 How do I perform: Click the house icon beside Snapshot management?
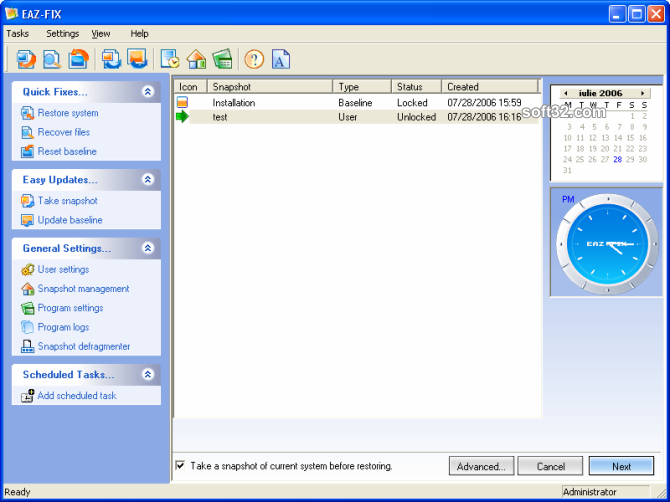pyautogui.click(x=27, y=289)
